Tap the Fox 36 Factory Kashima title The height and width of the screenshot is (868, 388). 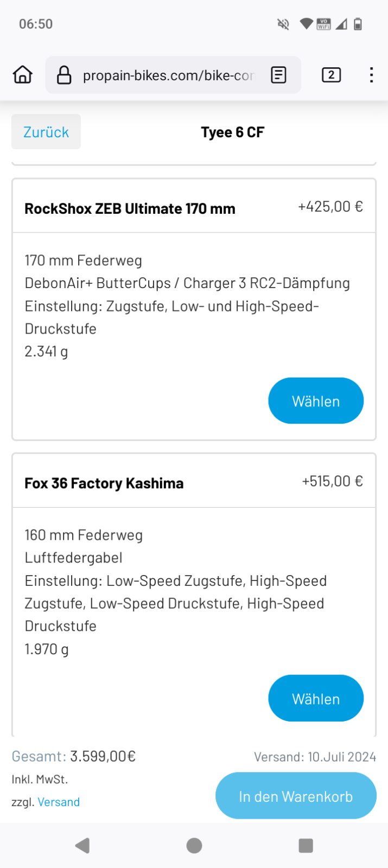click(x=104, y=483)
